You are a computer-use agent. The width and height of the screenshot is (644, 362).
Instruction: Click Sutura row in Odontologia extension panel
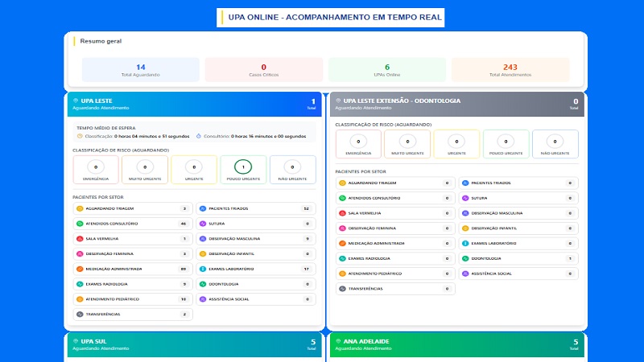[x=518, y=198]
